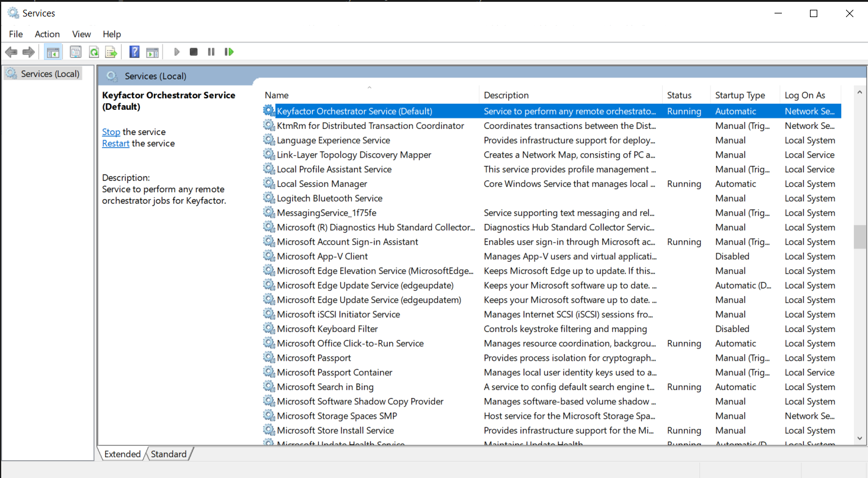Click the Restart the service link
868x478 pixels.
(x=115, y=143)
